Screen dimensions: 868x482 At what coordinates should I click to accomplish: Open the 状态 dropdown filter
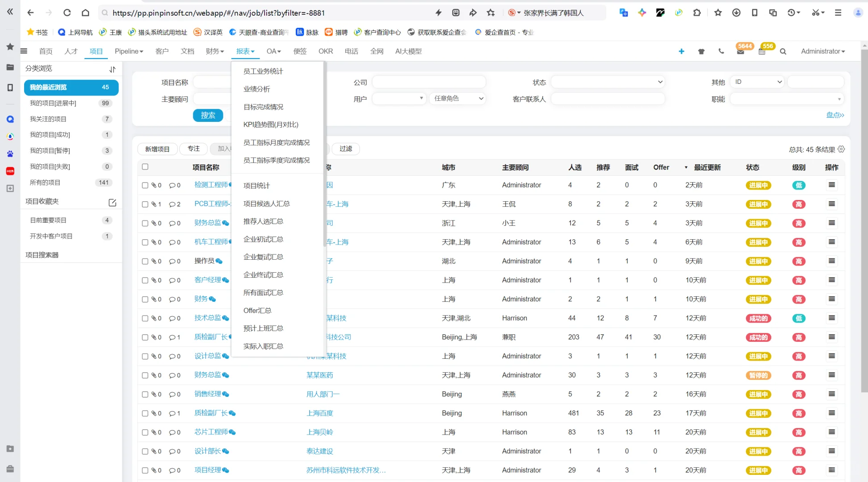click(x=607, y=82)
